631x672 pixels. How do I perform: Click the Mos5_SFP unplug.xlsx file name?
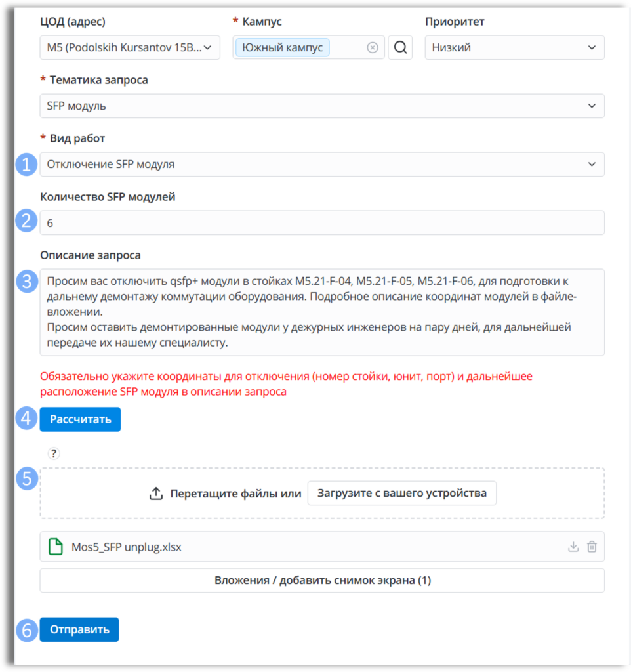127,547
